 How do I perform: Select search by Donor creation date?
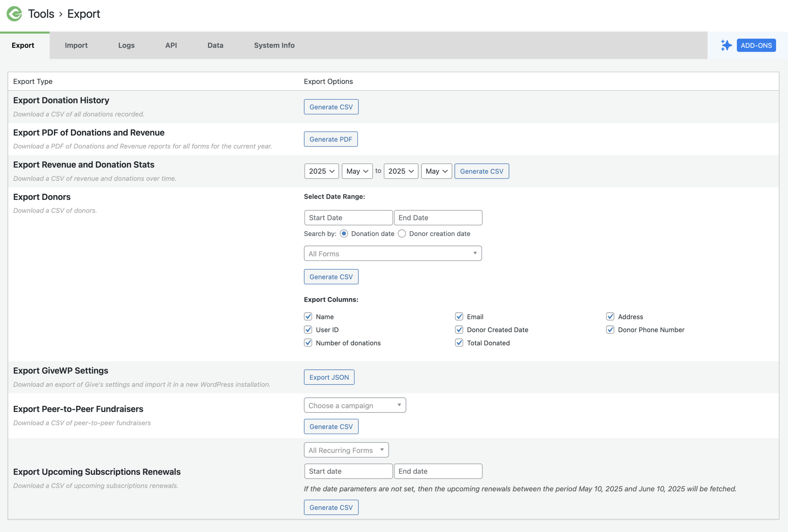click(402, 234)
